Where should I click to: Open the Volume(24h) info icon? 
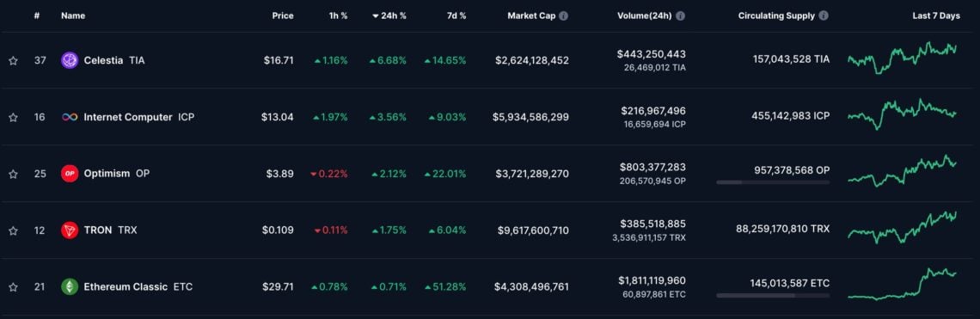(680, 15)
